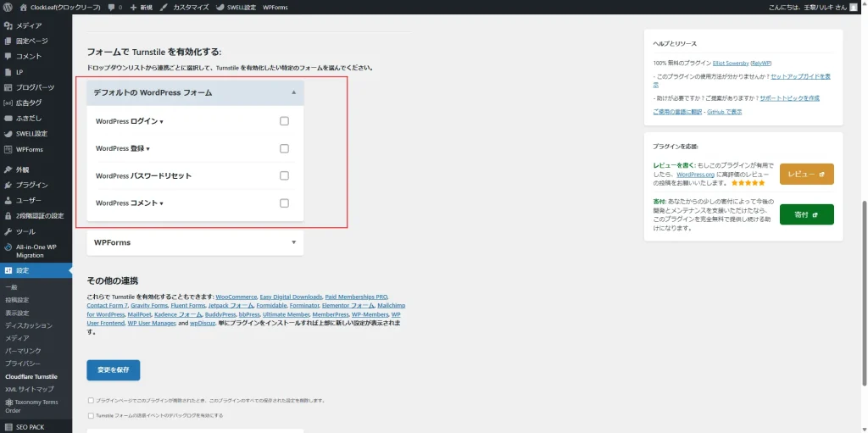Viewport: 868px width, 433px height.
Task: Open the Users icon in sidebar
Action: [x=8, y=200]
